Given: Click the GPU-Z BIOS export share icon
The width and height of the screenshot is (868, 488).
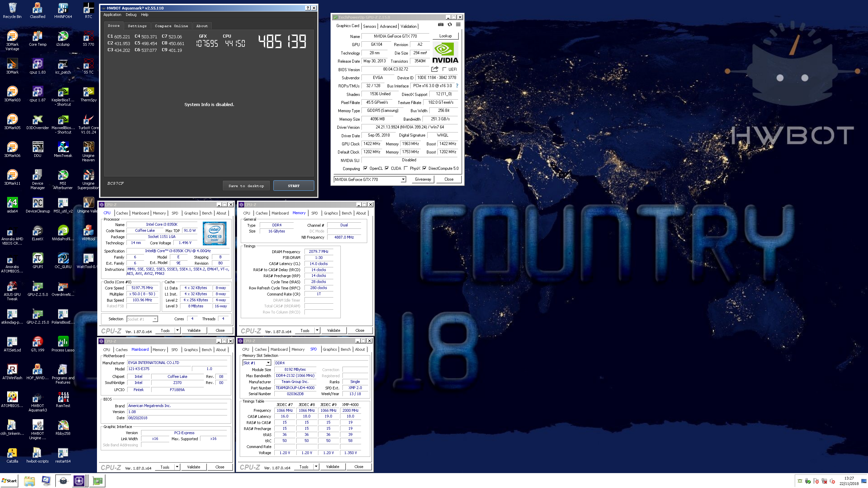Looking at the screenshot, I should coord(435,69).
